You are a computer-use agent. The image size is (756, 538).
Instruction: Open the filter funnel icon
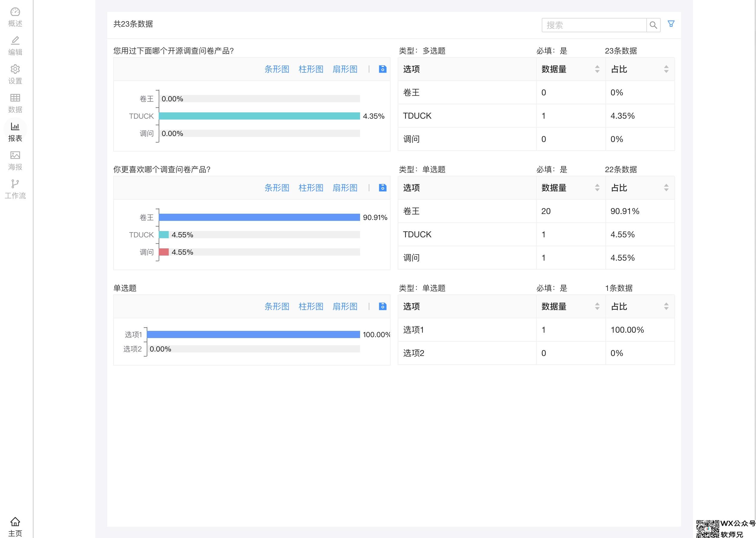point(671,24)
